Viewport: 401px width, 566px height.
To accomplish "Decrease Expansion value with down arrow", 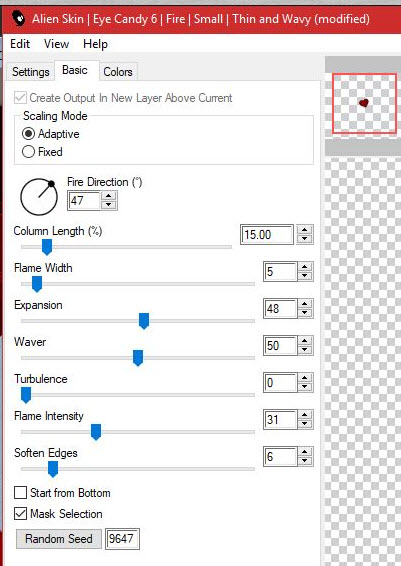I will [305, 313].
